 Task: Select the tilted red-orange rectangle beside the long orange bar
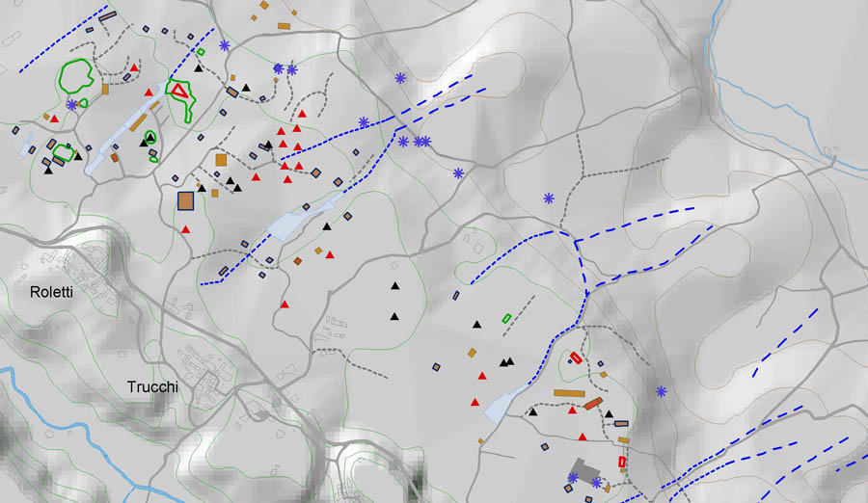coord(593,404)
